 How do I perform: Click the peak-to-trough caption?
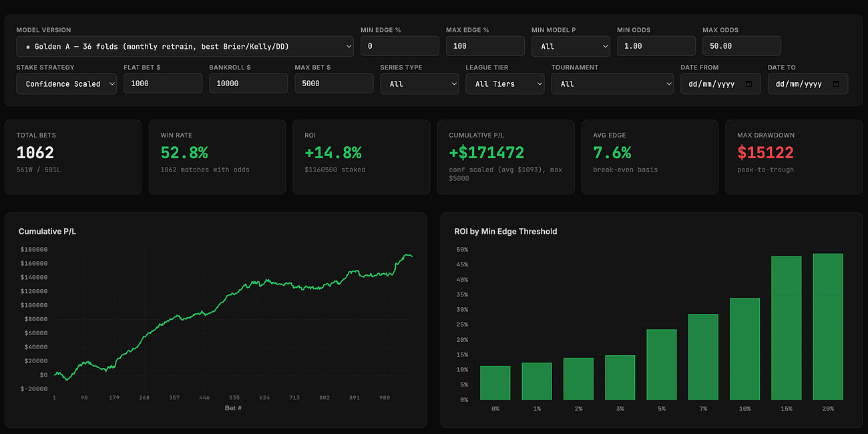(765, 170)
